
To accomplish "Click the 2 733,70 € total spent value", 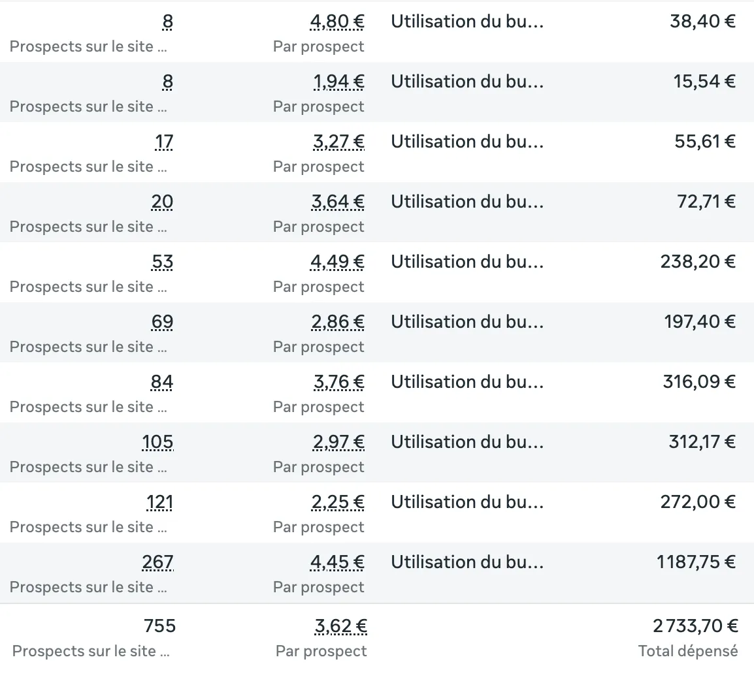I will click(x=695, y=626).
